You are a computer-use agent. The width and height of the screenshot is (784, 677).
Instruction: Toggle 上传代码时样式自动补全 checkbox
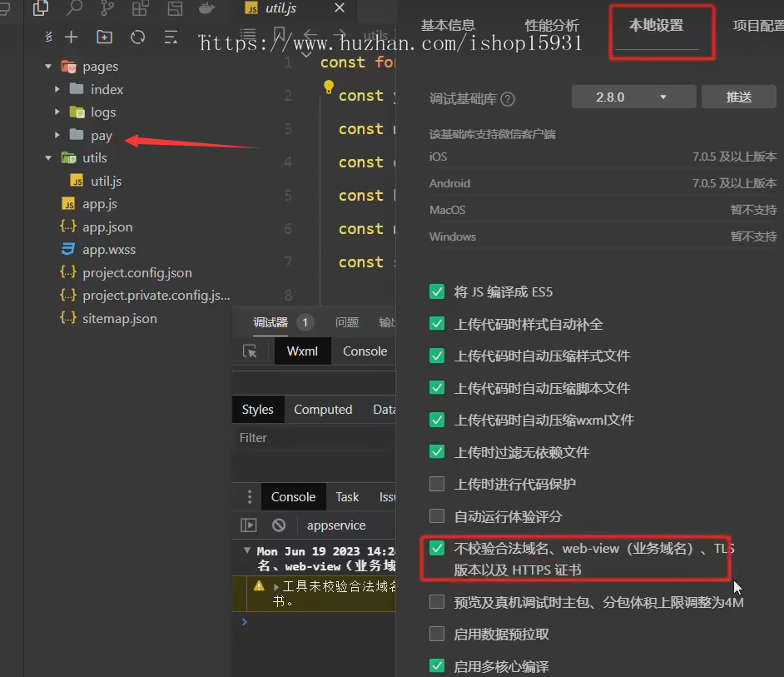pyautogui.click(x=437, y=324)
